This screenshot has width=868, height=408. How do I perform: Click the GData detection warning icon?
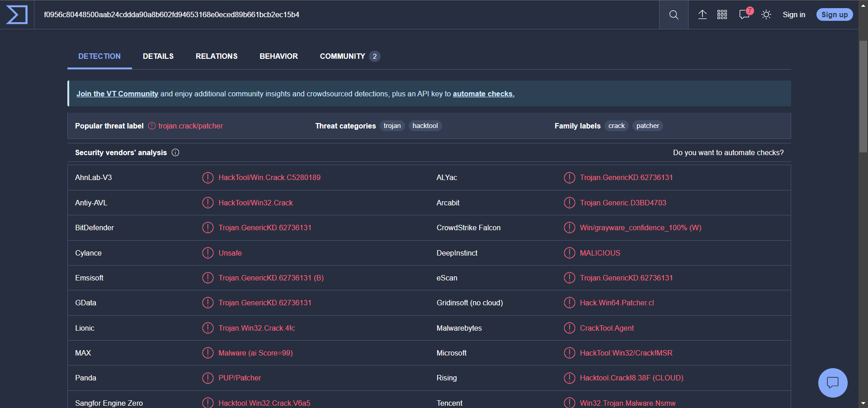point(208,303)
